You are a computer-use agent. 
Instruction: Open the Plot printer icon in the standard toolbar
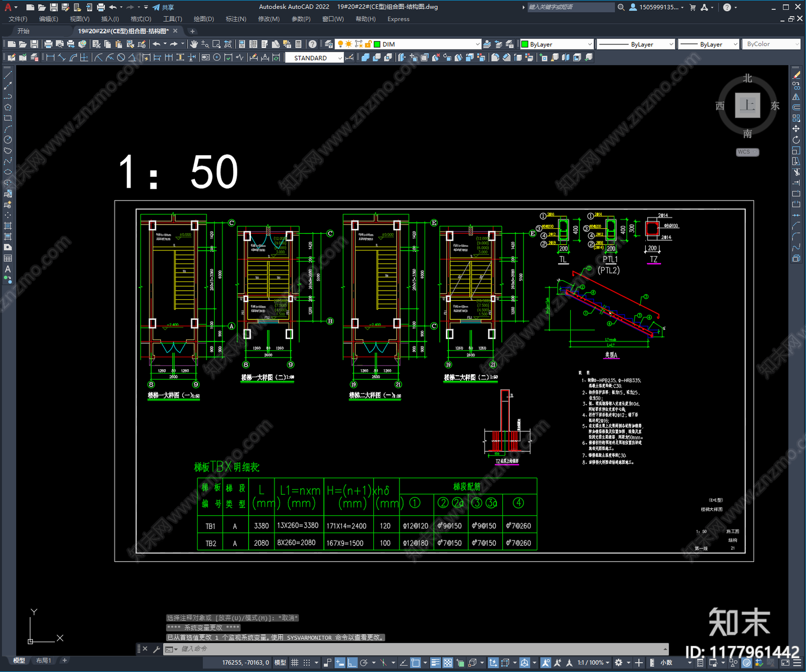[49, 44]
